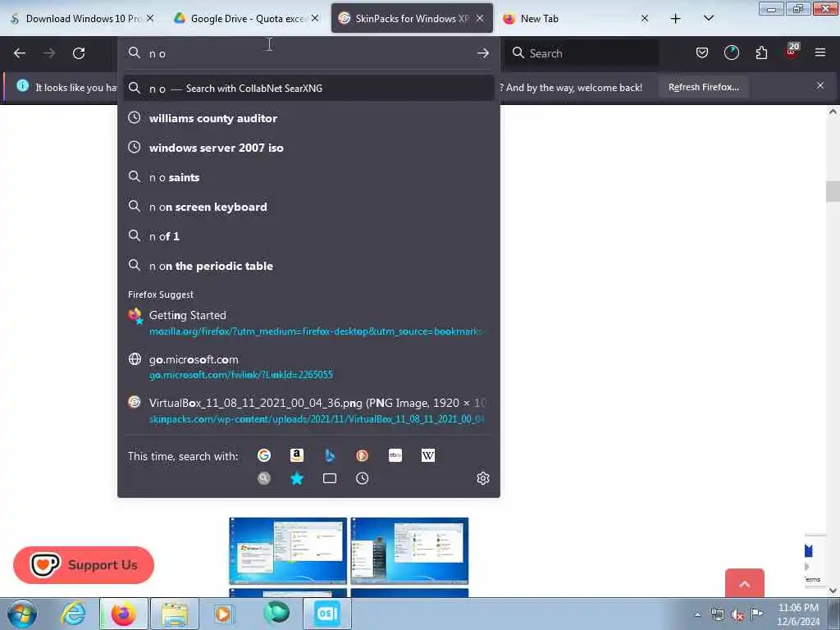The image size is (840, 630).
Task: Click the page vertical scrollbar thumb
Action: tap(833, 191)
